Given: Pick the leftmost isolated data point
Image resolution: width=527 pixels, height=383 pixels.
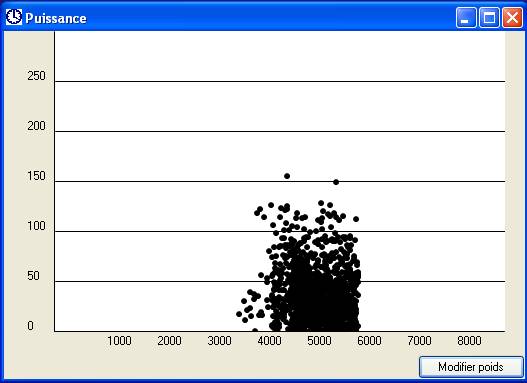Looking at the screenshot, I should point(239,314).
